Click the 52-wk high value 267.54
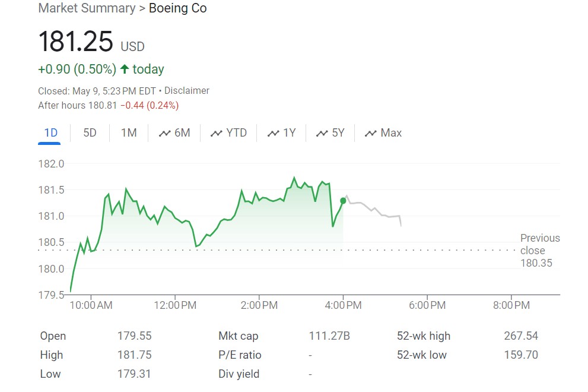Image resolution: width=588 pixels, height=392 pixels. point(521,336)
